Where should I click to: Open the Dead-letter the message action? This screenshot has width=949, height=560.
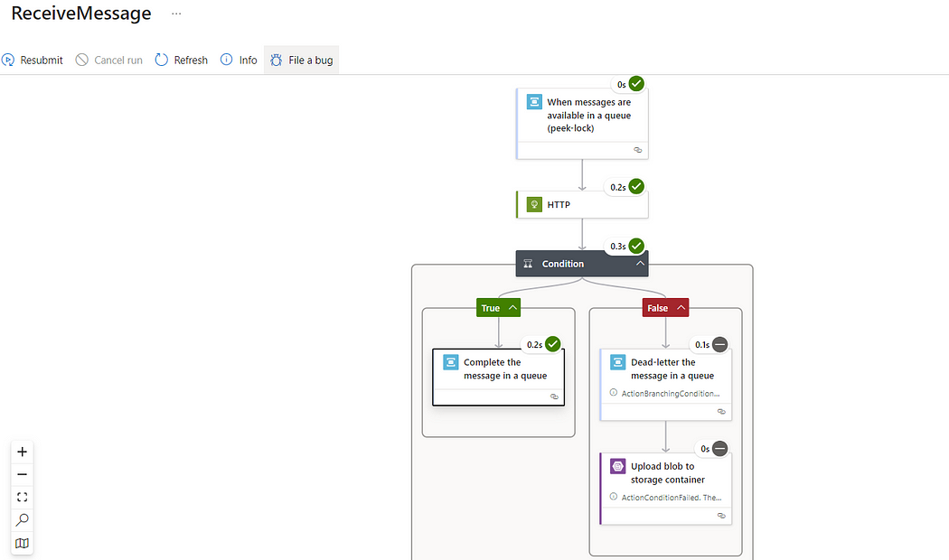[666, 384]
